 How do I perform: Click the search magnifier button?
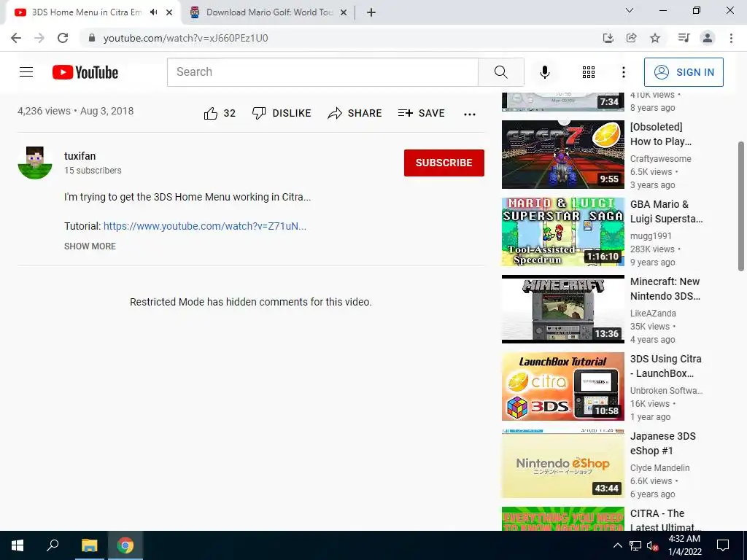(x=500, y=72)
